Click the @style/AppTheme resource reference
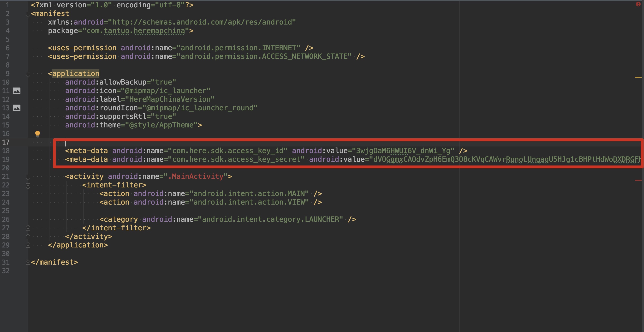Viewport: 644px width, 332px height. click(x=161, y=125)
